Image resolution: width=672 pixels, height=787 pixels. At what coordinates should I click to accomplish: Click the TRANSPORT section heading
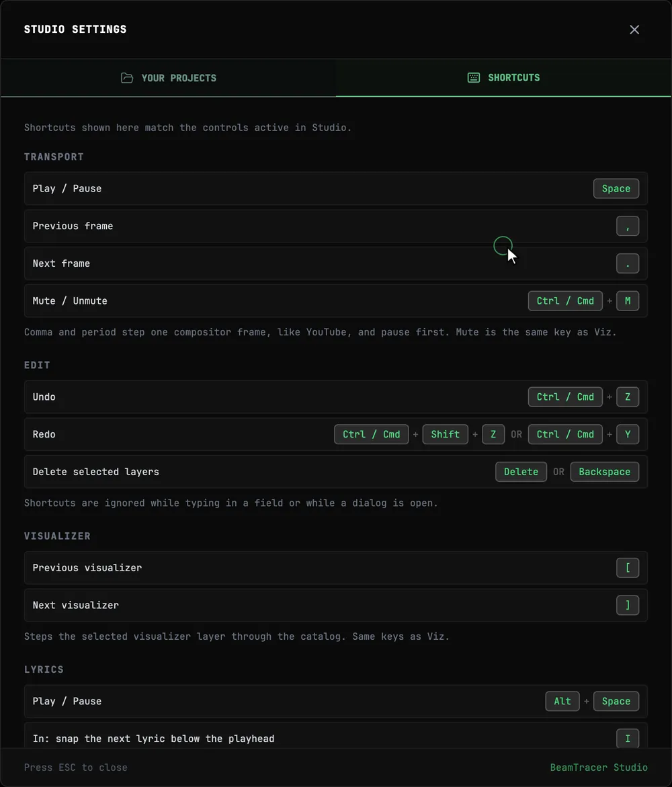click(x=54, y=157)
